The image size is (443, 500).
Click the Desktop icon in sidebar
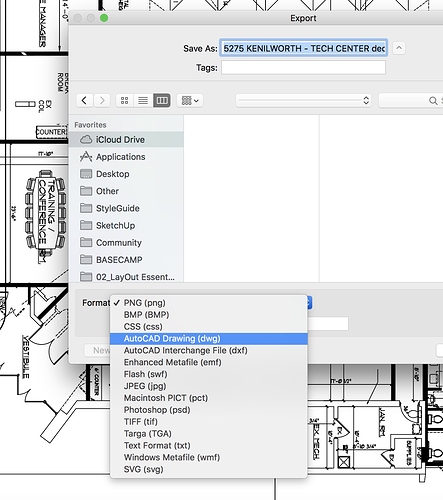coord(86,174)
